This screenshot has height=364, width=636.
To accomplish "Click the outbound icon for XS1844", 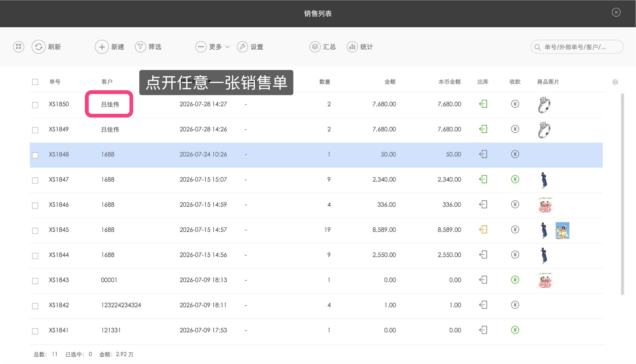I will point(483,255).
